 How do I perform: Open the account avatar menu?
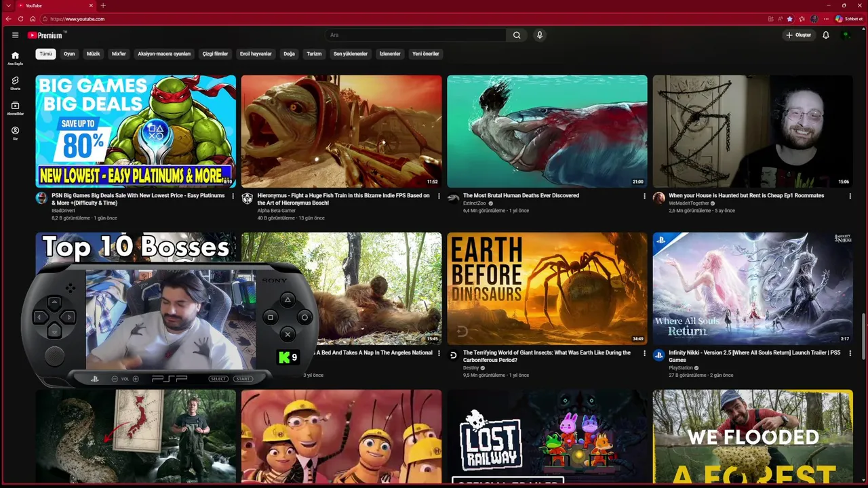coord(846,35)
